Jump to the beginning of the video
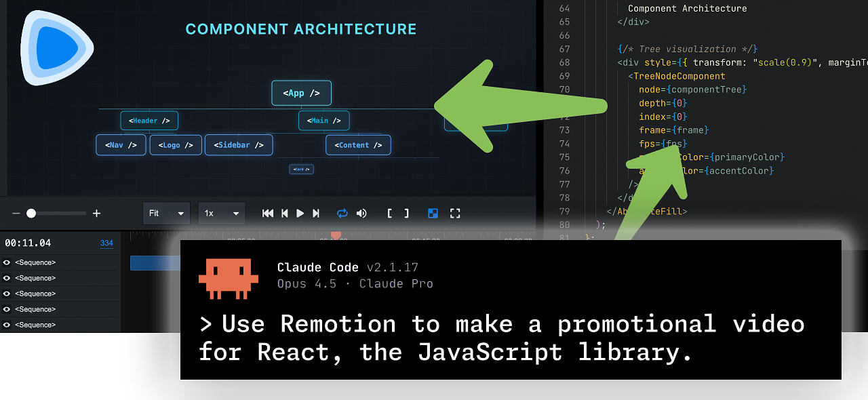Screen dimensions: 868x400 click(268, 213)
